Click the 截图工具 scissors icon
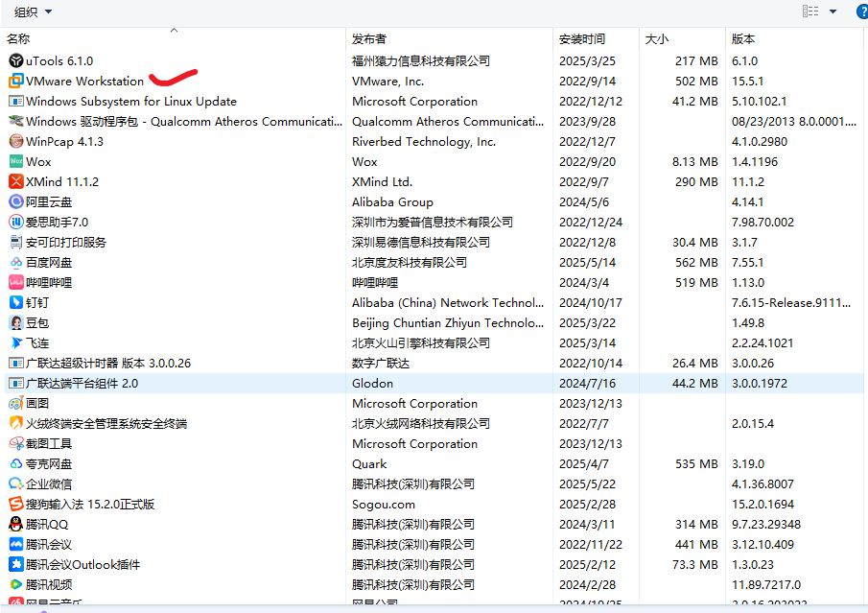The image size is (868, 613). (x=16, y=443)
